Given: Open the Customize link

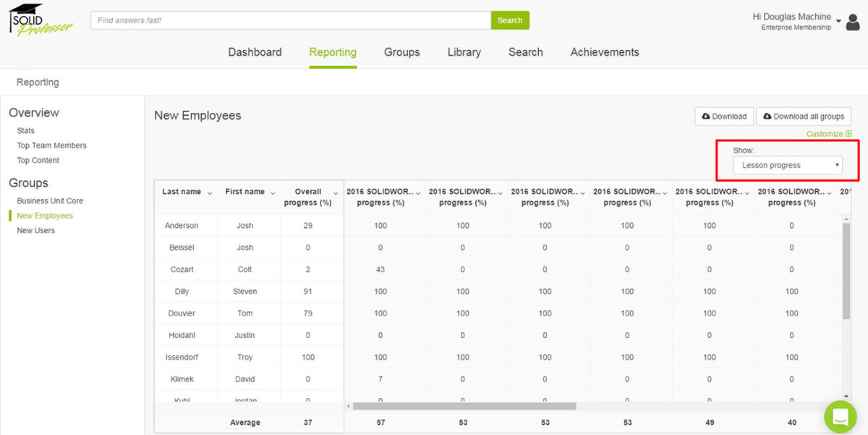Looking at the screenshot, I should (x=824, y=134).
